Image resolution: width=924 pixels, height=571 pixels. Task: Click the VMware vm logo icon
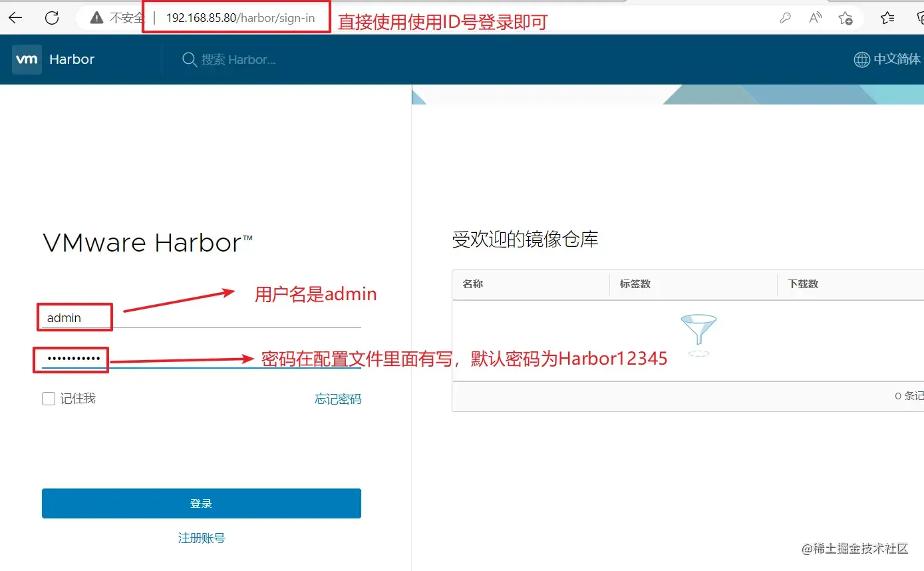click(x=27, y=59)
